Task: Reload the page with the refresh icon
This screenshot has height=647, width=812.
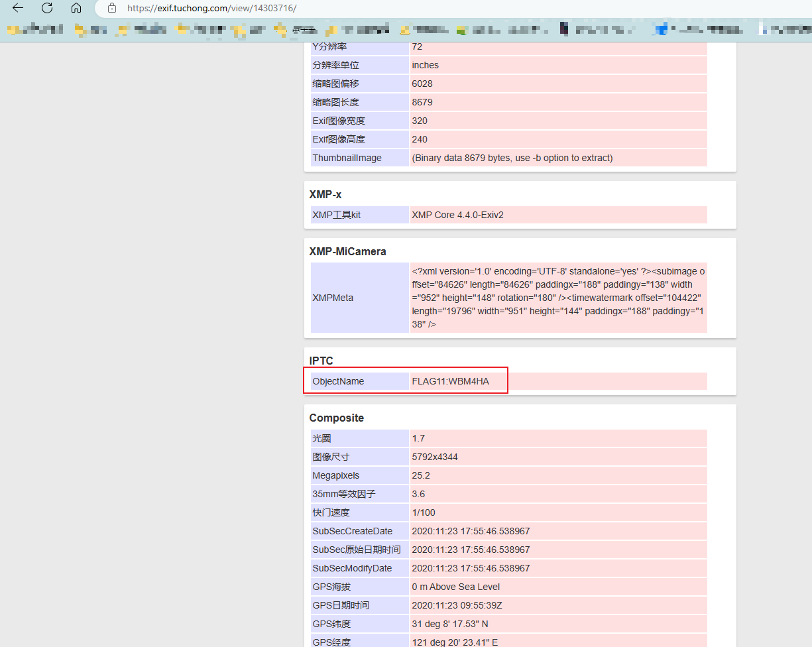Action: click(47, 8)
